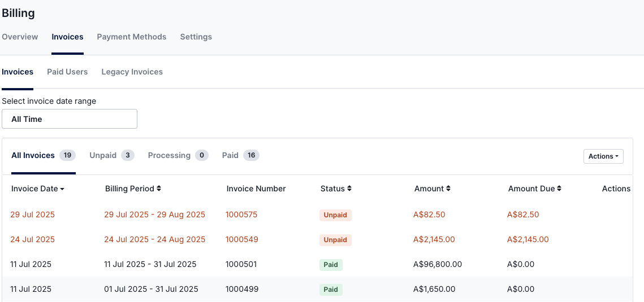Screen dimensions: 644x302
Task: Select the Invoices sub-tab
Action: (x=18, y=72)
